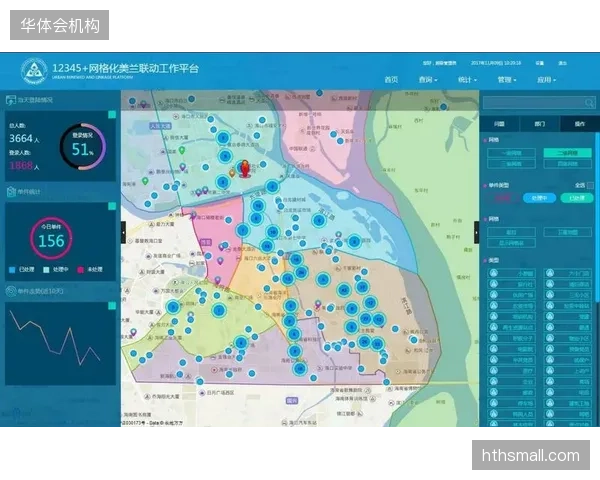Click the 事件统计 panel header icon

tap(11, 191)
